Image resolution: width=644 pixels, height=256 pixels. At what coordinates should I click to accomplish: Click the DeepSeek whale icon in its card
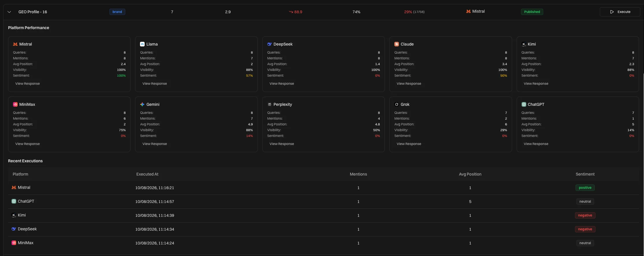(270, 44)
